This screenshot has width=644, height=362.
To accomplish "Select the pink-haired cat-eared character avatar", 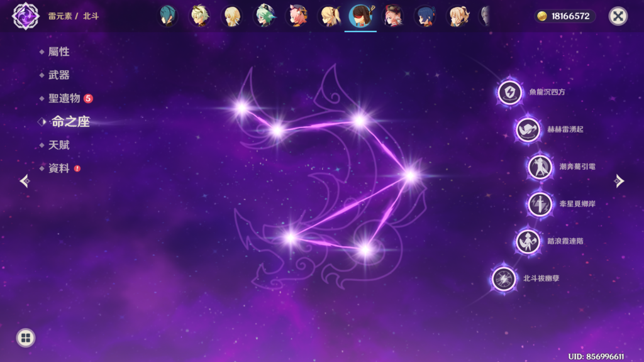I will tap(297, 16).
